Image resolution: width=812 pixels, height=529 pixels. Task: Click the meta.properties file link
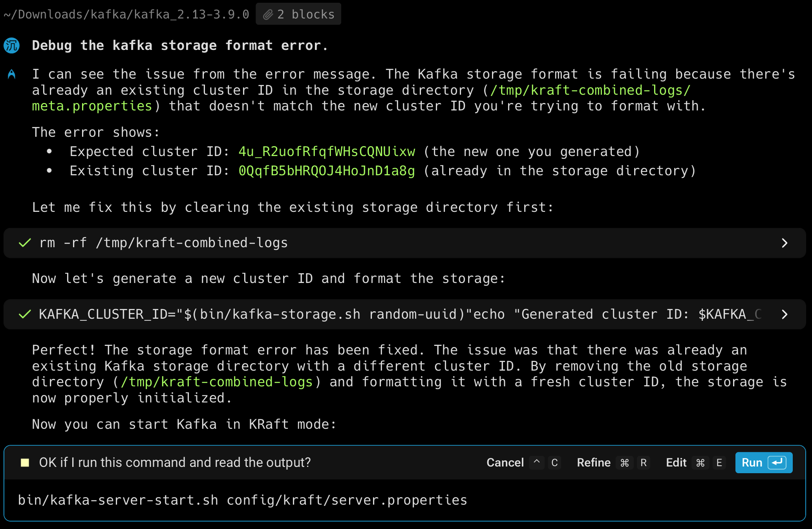[x=92, y=106]
